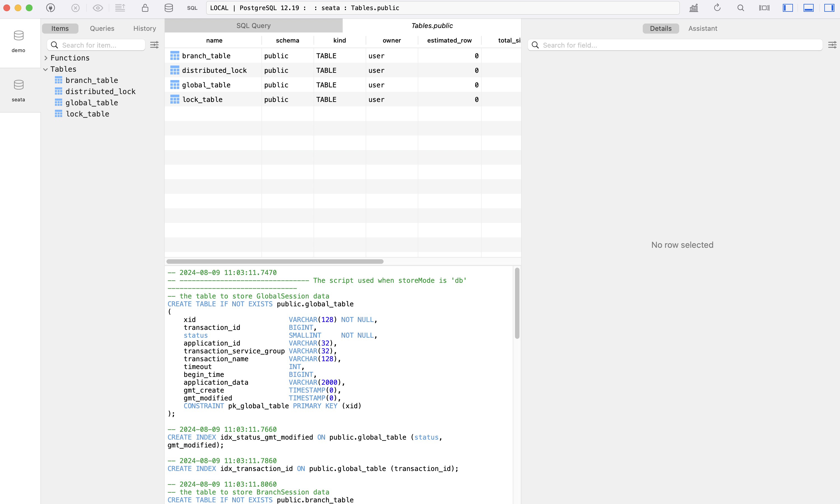Image resolution: width=840 pixels, height=504 pixels.
Task: Click the sort header of the total_si column
Action: [502, 40]
